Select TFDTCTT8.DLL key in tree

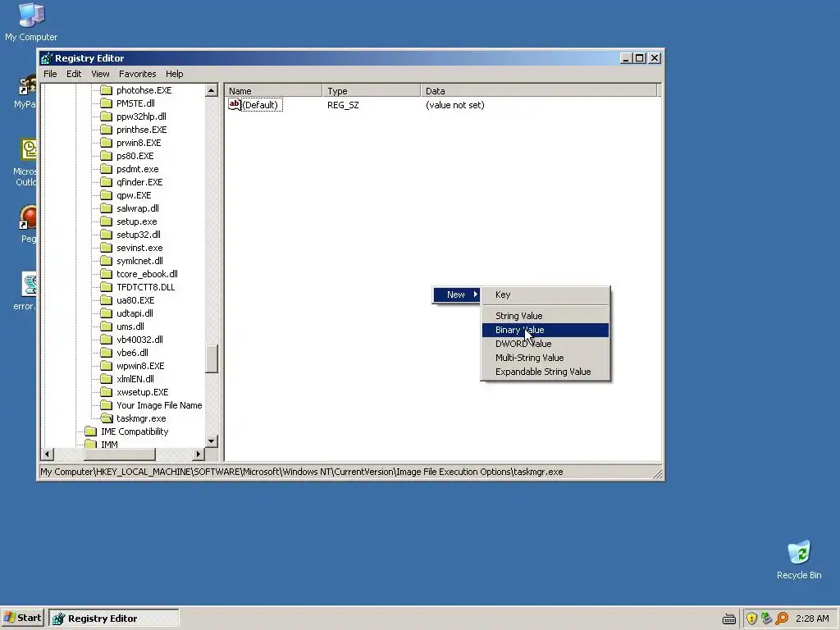[x=146, y=287]
